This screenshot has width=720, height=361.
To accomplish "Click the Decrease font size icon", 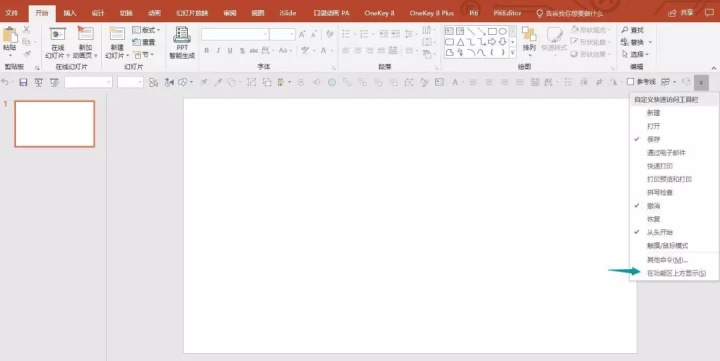I will coord(314,34).
